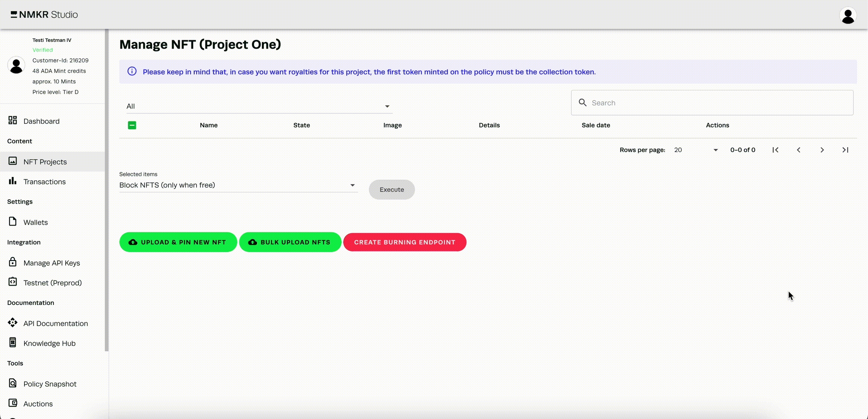Screen dimensions: 868x419
Task: Click the Policy Snapshot magnifier icon
Action: [x=12, y=383]
